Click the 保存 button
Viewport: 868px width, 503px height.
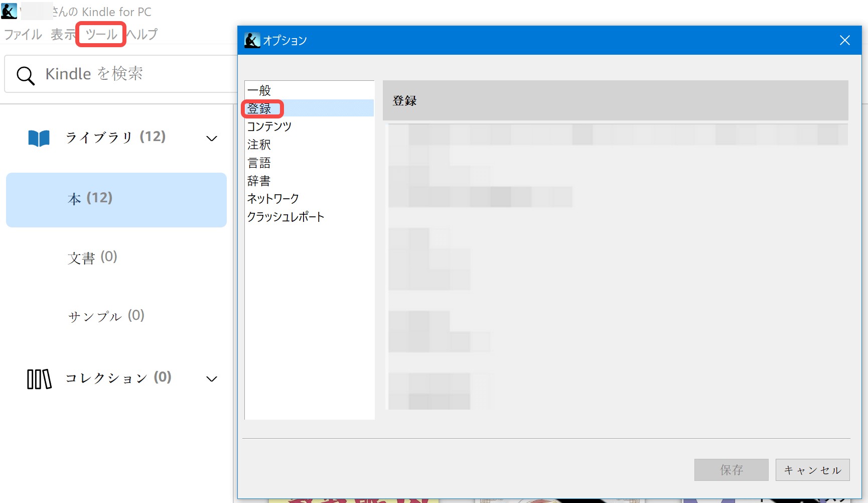[x=732, y=470]
